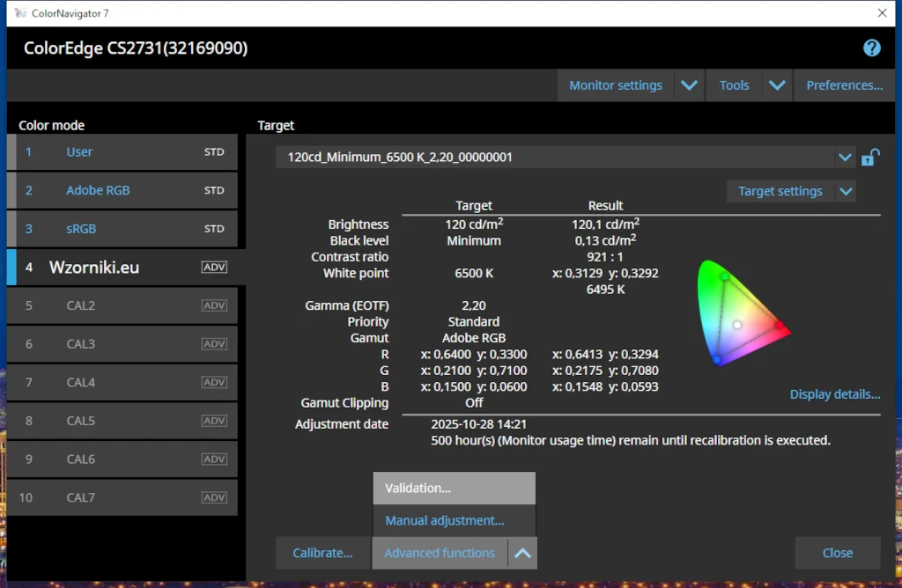Open the help question mark icon
902x588 pixels.
(x=871, y=48)
